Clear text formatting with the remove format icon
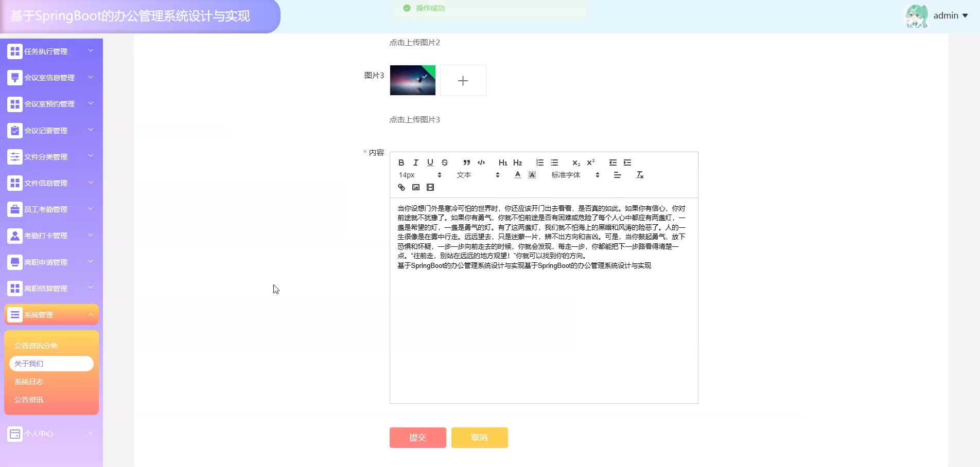980x467 pixels. (x=640, y=175)
